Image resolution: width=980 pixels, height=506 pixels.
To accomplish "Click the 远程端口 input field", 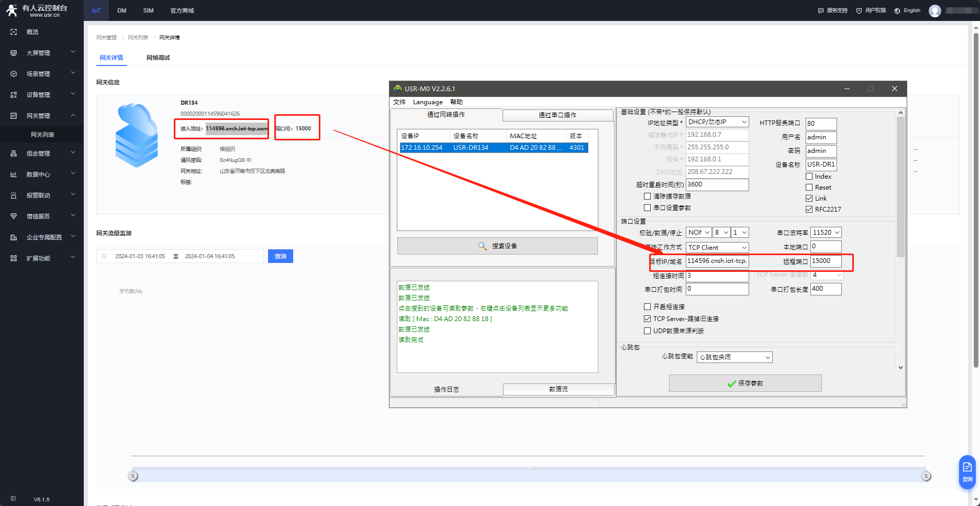I will (825, 261).
